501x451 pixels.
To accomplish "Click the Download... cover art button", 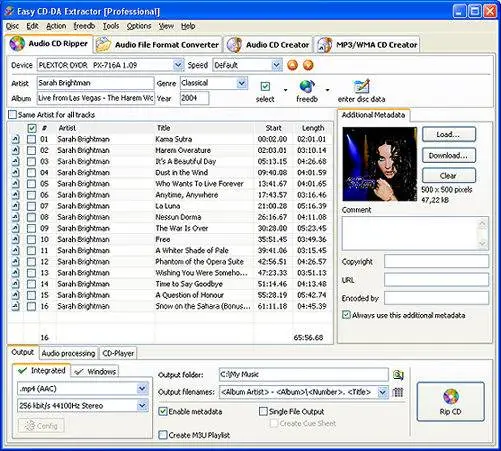I will (x=449, y=156).
